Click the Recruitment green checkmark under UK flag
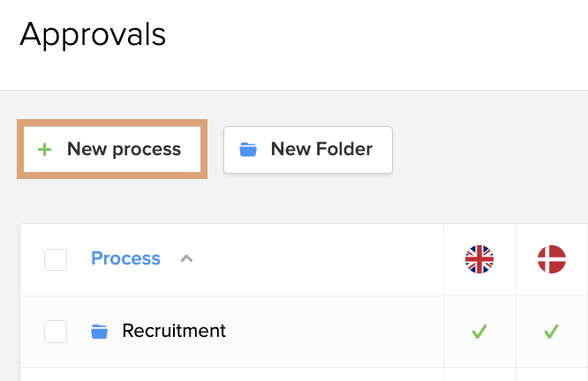This screenshot has width=588, height=381. point(479,332)
